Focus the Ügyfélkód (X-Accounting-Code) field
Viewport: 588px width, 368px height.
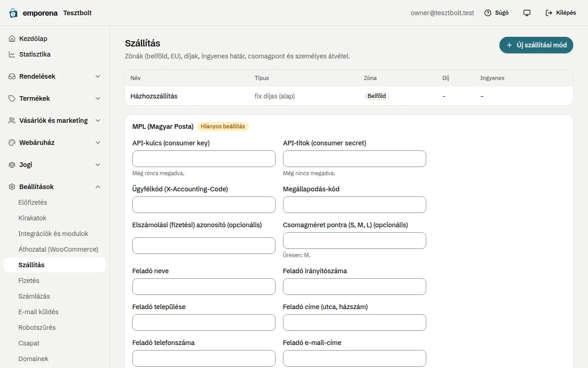[x=204, y=205]
